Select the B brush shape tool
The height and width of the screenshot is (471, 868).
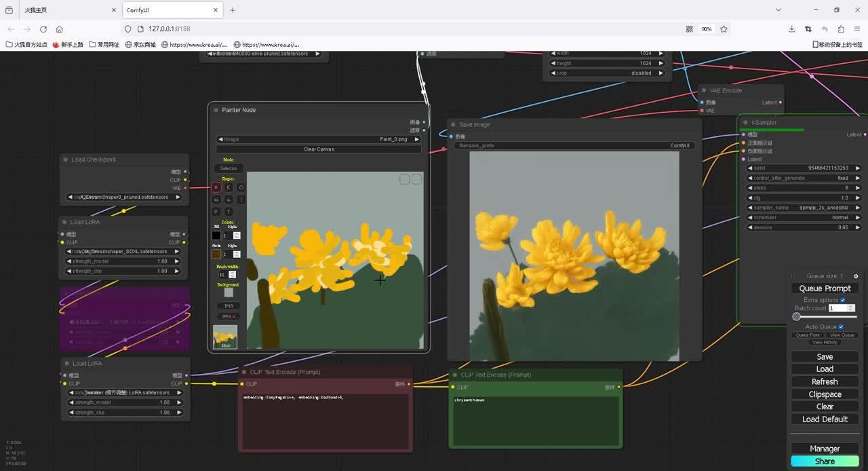click(216, 187)
